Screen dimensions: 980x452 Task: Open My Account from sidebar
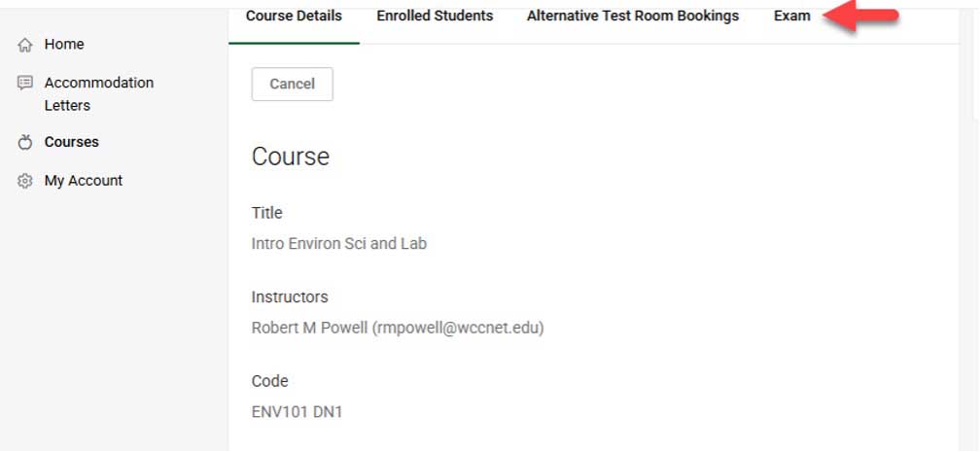83,181
